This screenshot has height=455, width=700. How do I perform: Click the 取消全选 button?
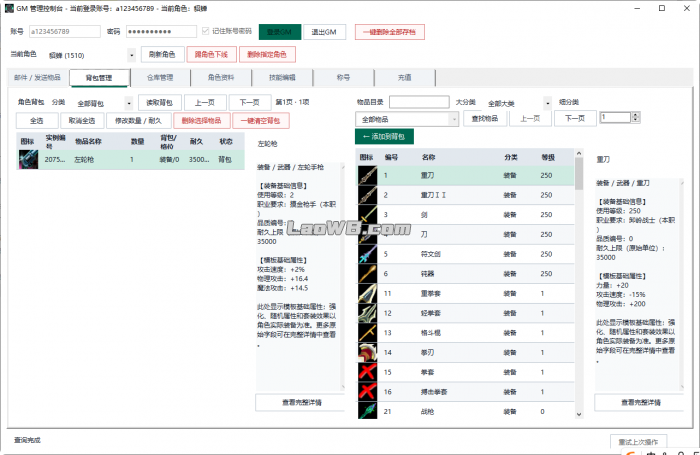point(82,121)
